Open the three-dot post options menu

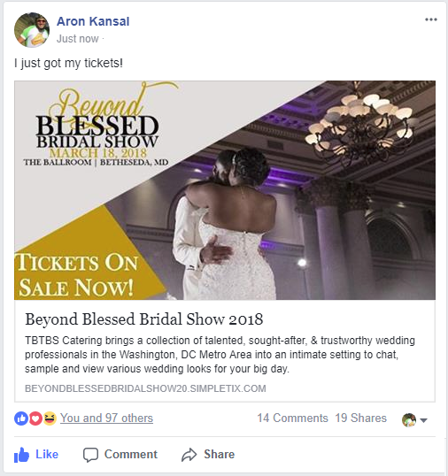tap(430, 19)
